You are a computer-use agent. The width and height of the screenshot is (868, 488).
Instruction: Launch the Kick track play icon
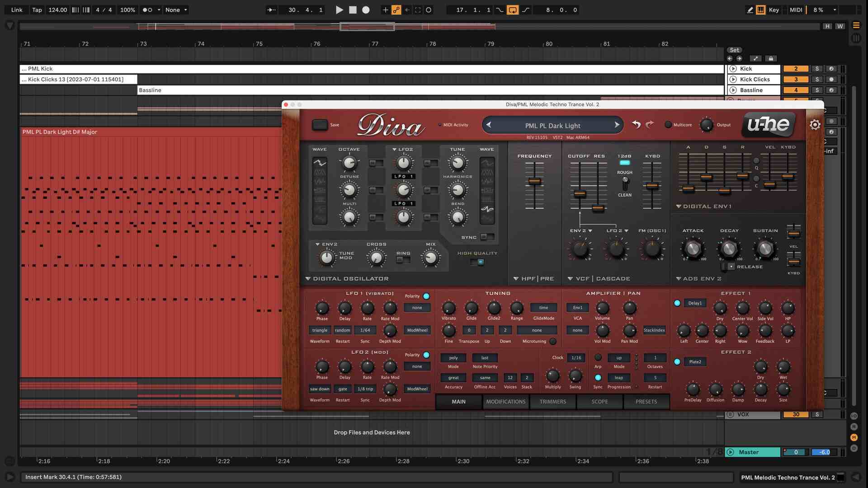pyautogui.click(x=733, y=69)
